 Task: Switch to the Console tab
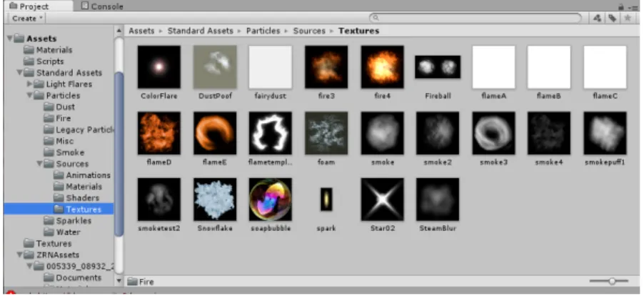[103, 6]
